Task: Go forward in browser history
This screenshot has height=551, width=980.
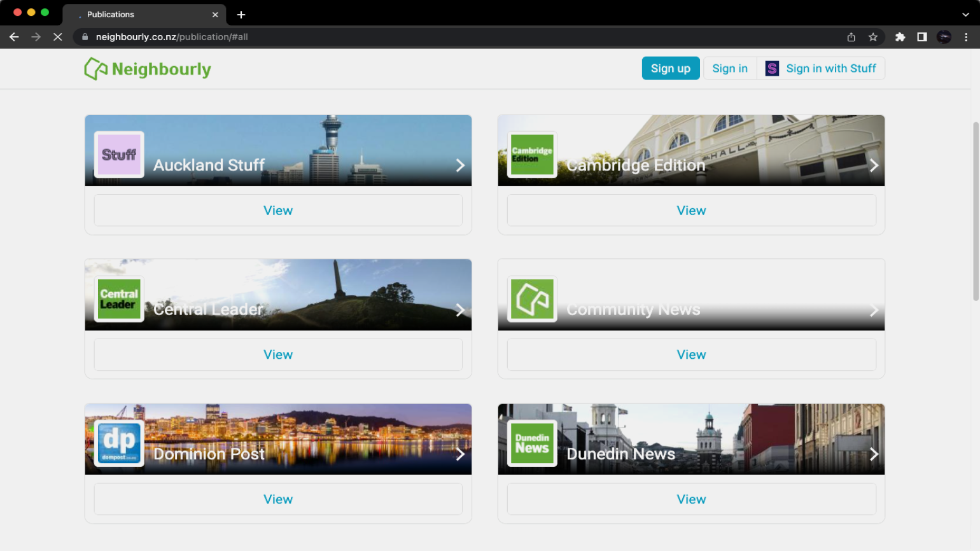Action: click(36, 37)
